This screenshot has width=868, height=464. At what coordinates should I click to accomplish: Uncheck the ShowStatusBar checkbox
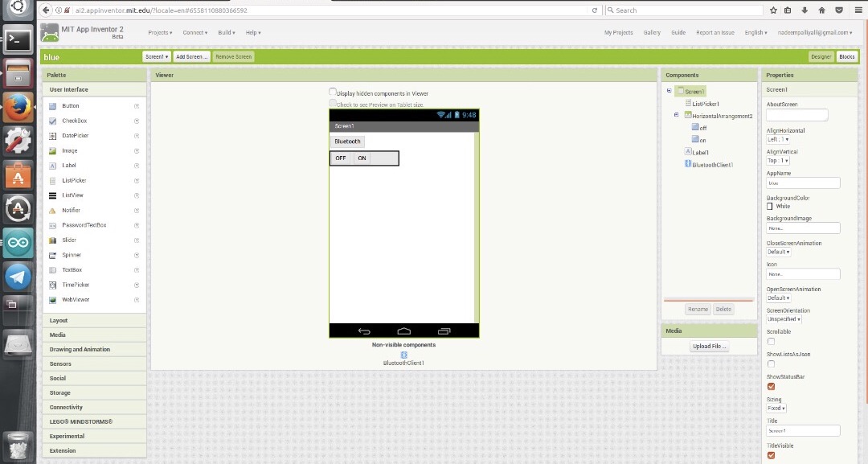(771, 387)
